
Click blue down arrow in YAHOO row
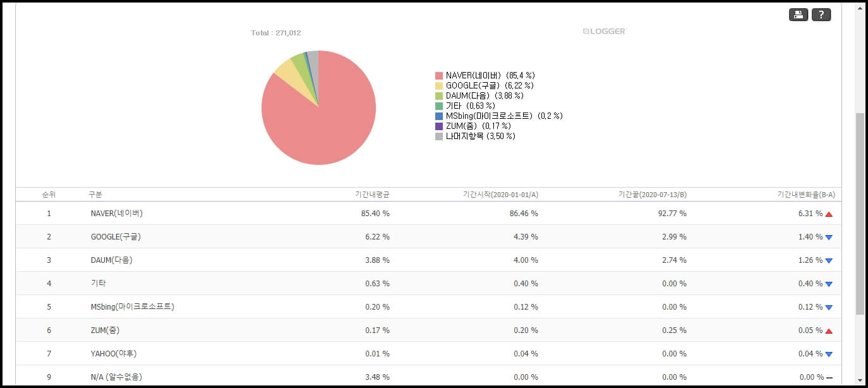click(829, 355)
